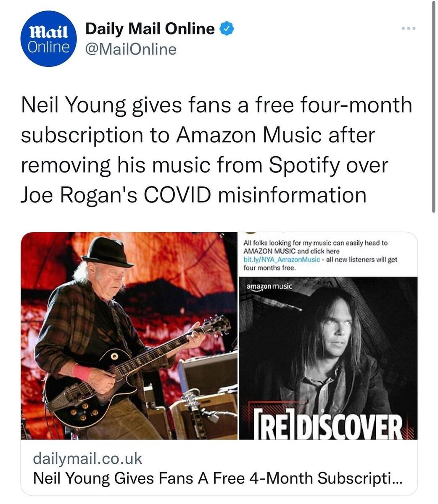Screen dimensions: 438x504
Task: Click the 'four months free' text line
Action: point(270,268)
